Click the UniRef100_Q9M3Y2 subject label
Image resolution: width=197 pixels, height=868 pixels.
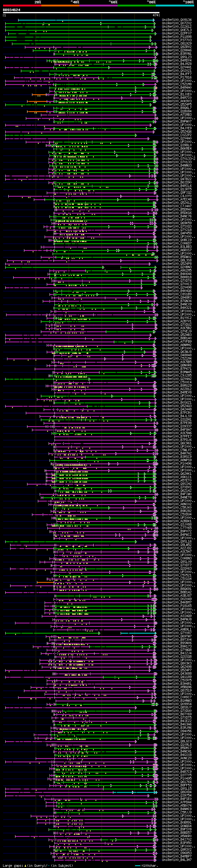click(177, 850)
